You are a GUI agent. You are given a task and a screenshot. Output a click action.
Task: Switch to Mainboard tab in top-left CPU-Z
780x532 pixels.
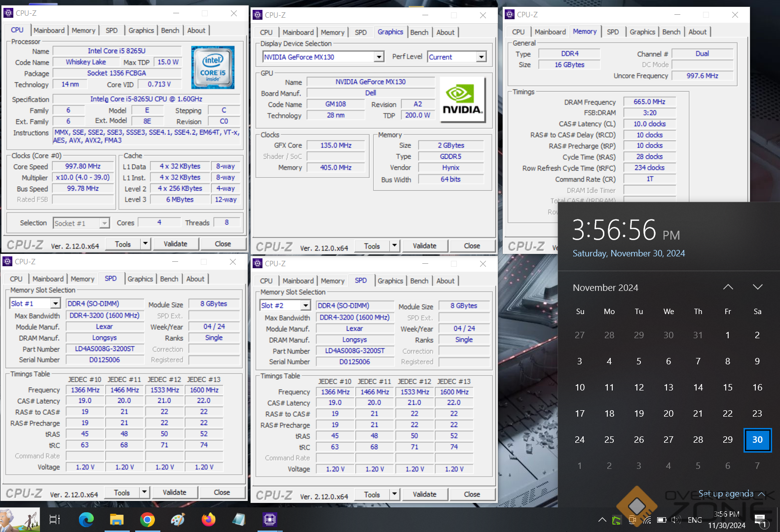point(49,31)
